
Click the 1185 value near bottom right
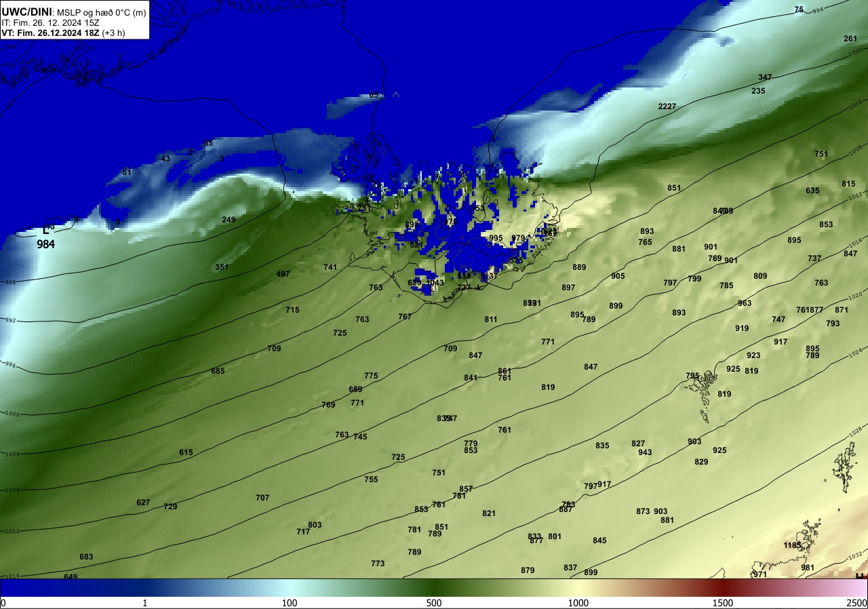(x=792, y=545)
